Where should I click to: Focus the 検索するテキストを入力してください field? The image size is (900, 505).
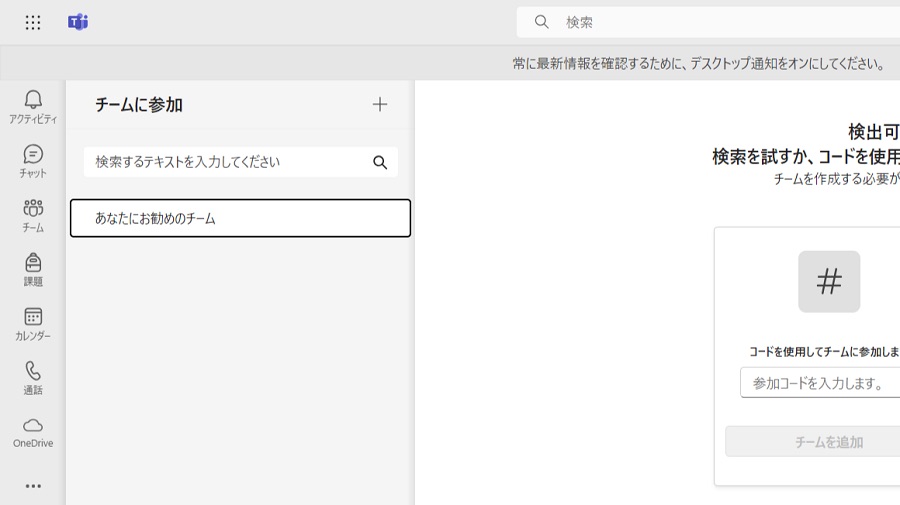[x=225, y=162]
